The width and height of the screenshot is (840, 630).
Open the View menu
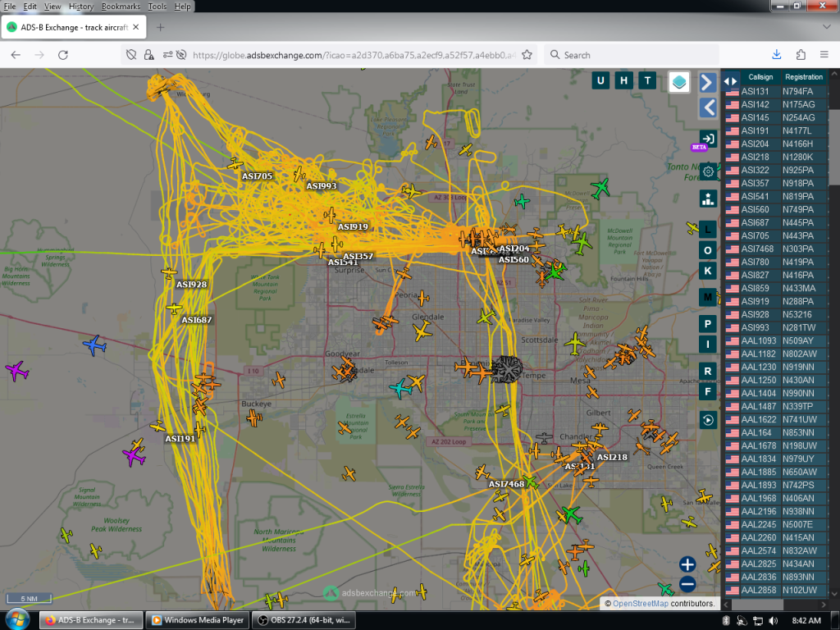click(x=52, y=7)
